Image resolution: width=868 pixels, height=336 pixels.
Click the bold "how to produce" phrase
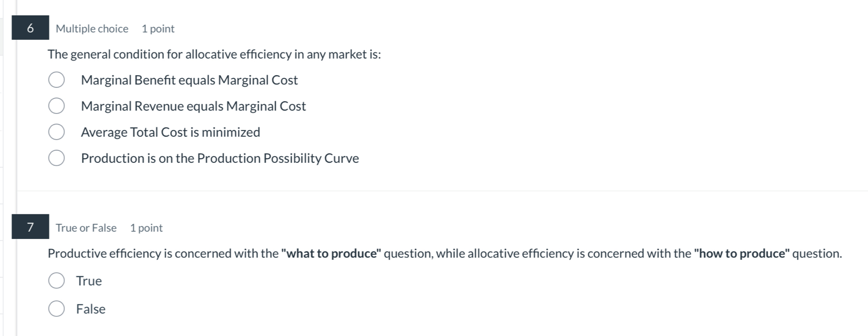(742, 254)
